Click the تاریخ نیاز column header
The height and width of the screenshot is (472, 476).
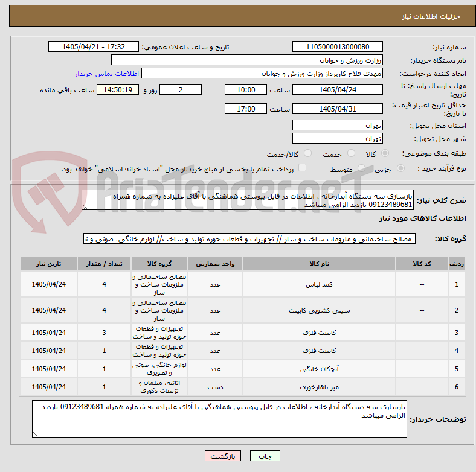48,264
